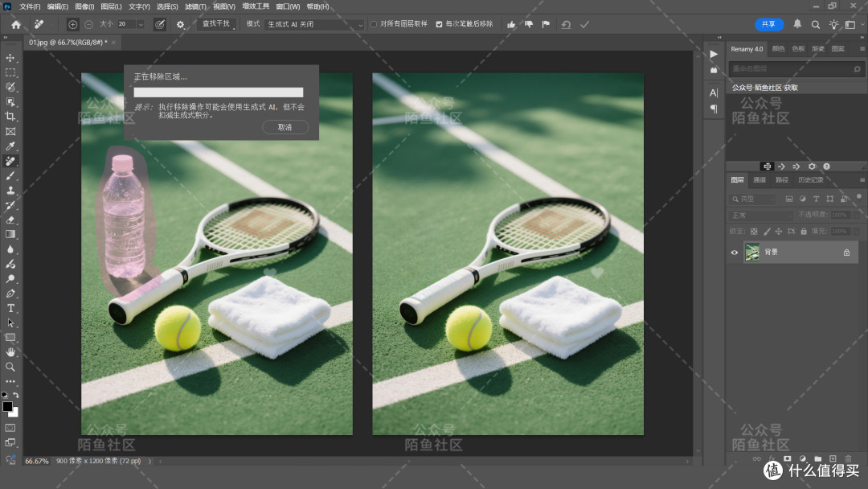Switch to the 通道 tab

pyautogui.click(x=759, y=180)
